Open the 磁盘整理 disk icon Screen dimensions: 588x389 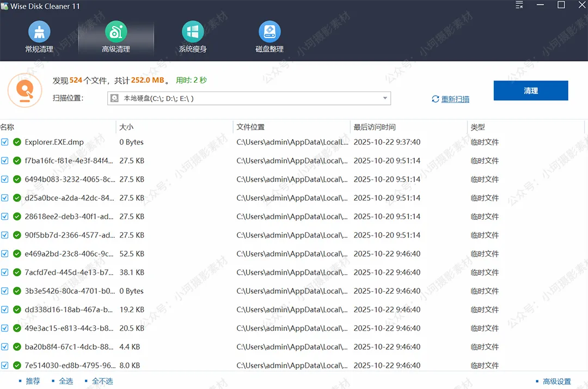[269, 32]
